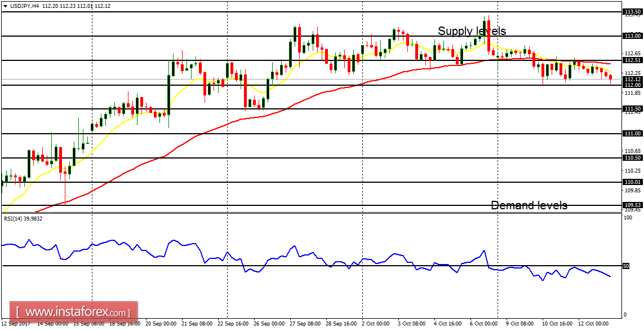Expand the USDJPY,H4 chart context dropdown arrow
Screen dimensions: 644x330
(5, 5)
